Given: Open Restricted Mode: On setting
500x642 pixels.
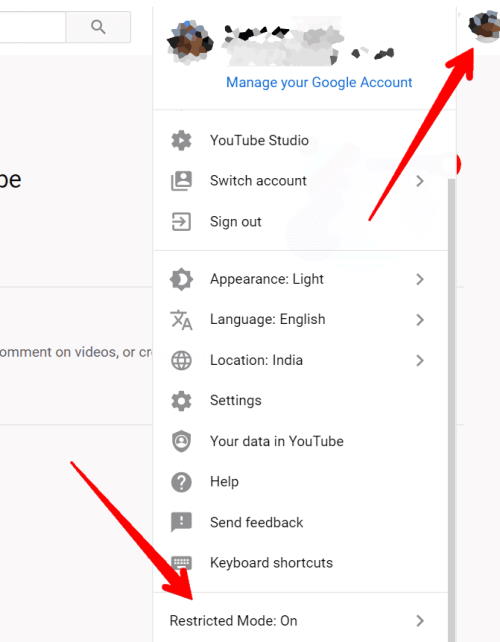Looking at the screenshot, I should pyautogui.click(x=301, y=621).
